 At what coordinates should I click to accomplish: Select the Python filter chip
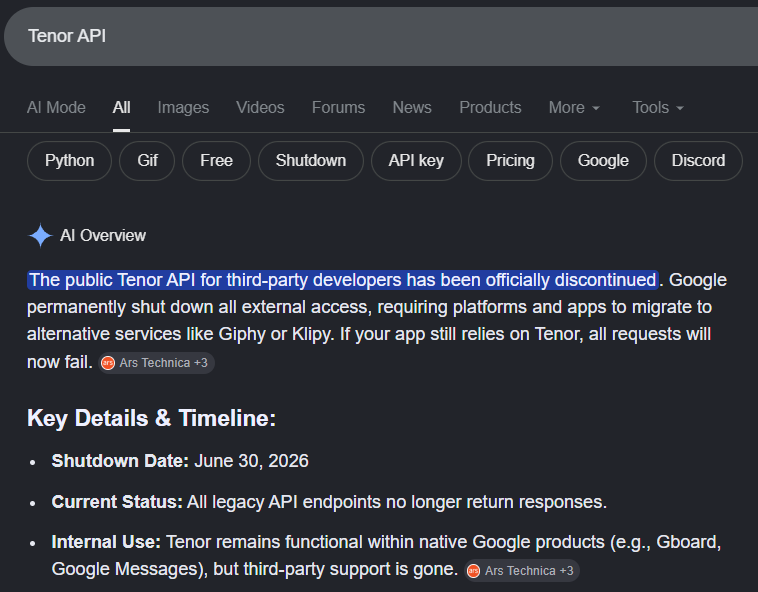tap(70, 161)
